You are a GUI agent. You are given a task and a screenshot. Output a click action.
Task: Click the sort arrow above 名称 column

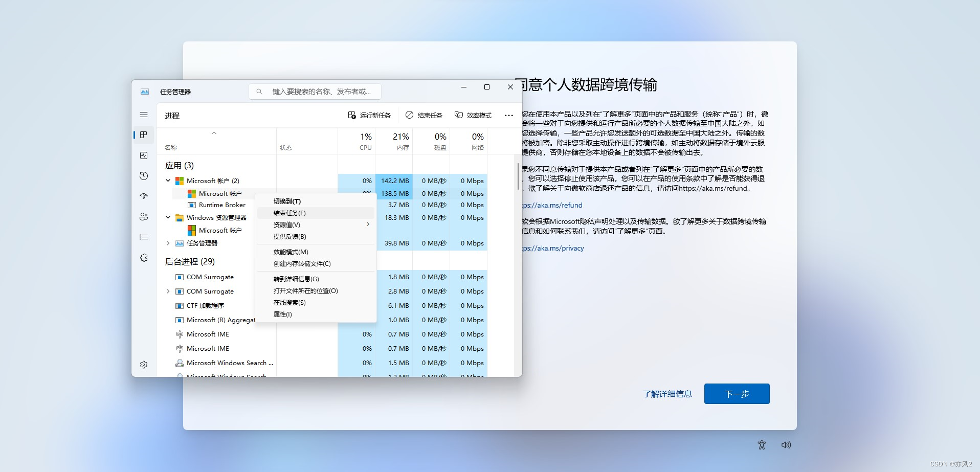coord(214,133)
